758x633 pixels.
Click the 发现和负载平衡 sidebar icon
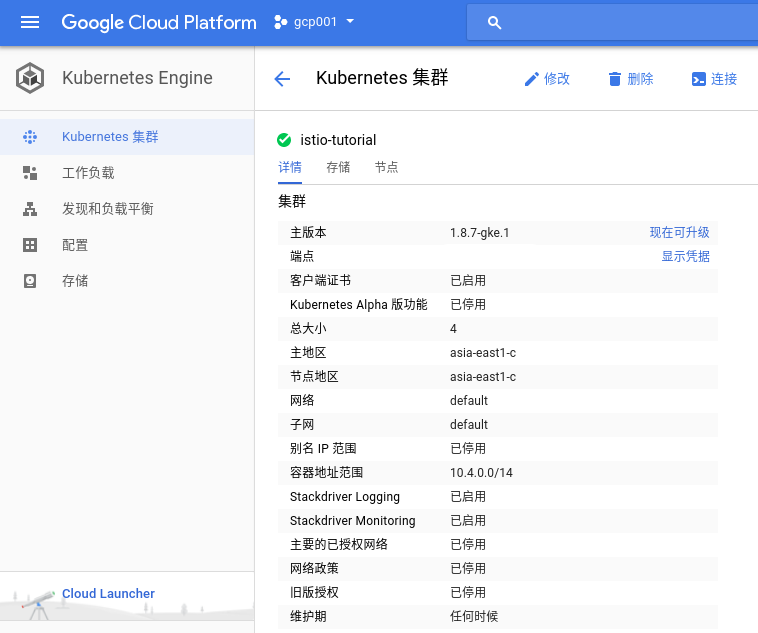click(x=30, y=209)
